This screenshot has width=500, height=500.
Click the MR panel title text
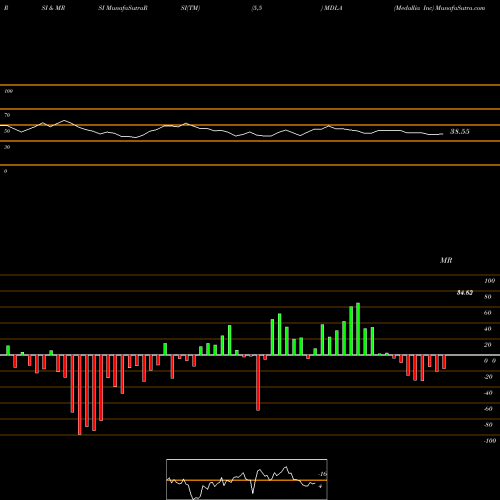(x=446, y=260)
